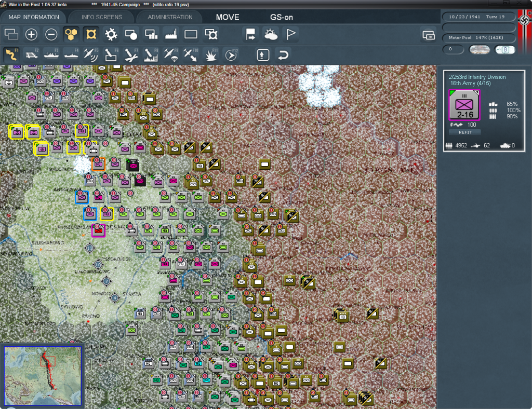Click the city marker numbered 7 on the map
The width and height of the screenshot is (532, 409).
point(106,281)
